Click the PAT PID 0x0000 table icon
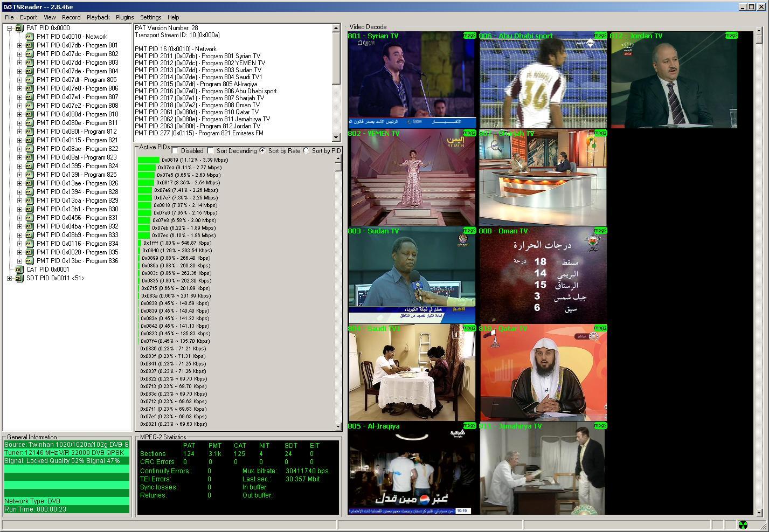The image size is (769, 532). tap(19, 28)
